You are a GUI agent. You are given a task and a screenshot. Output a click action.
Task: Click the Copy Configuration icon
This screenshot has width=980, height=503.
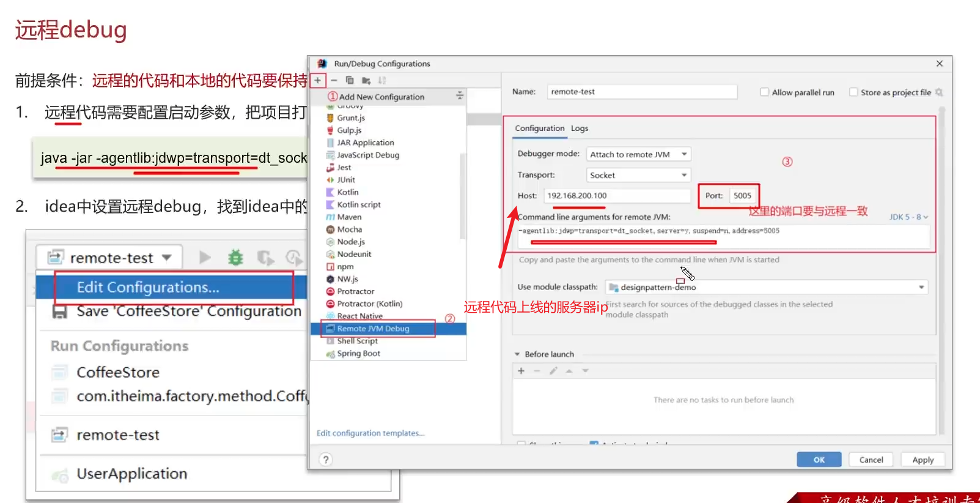[x=350, y=80]
